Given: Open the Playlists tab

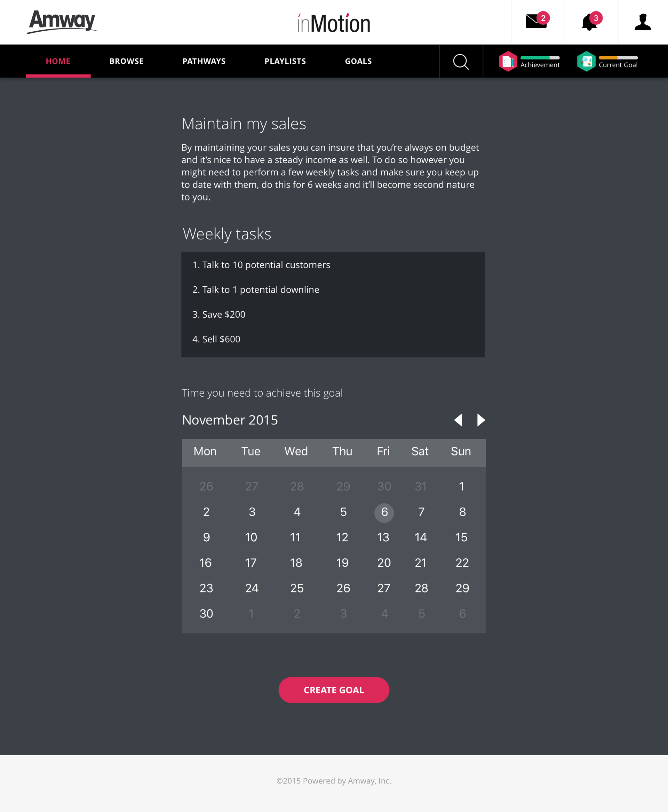Looking at the screenshot, I should (285, 61).
